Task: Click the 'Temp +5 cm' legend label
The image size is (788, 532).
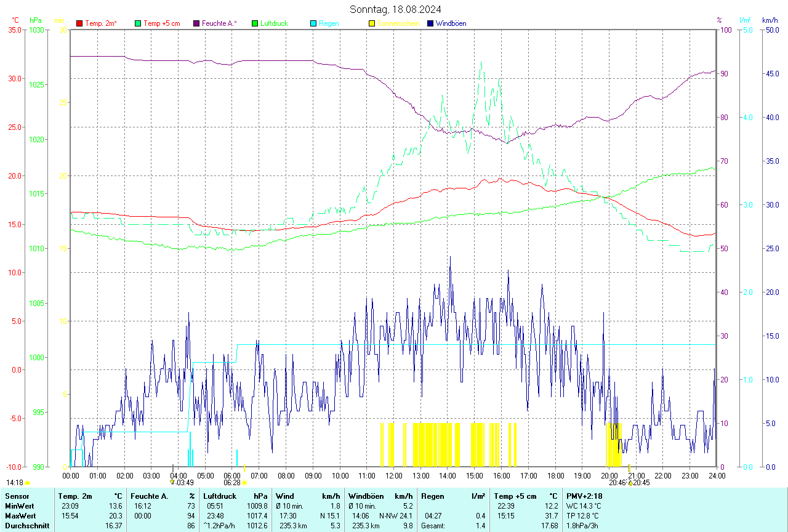Action: pos(161,23)
